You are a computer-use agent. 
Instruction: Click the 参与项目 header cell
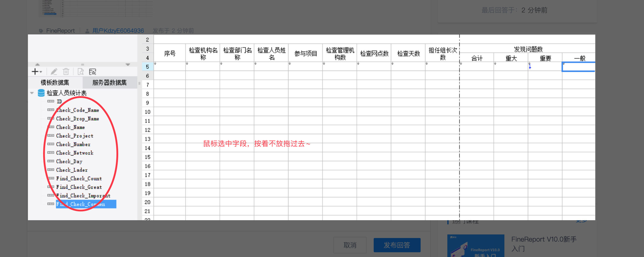coord(306,53)
